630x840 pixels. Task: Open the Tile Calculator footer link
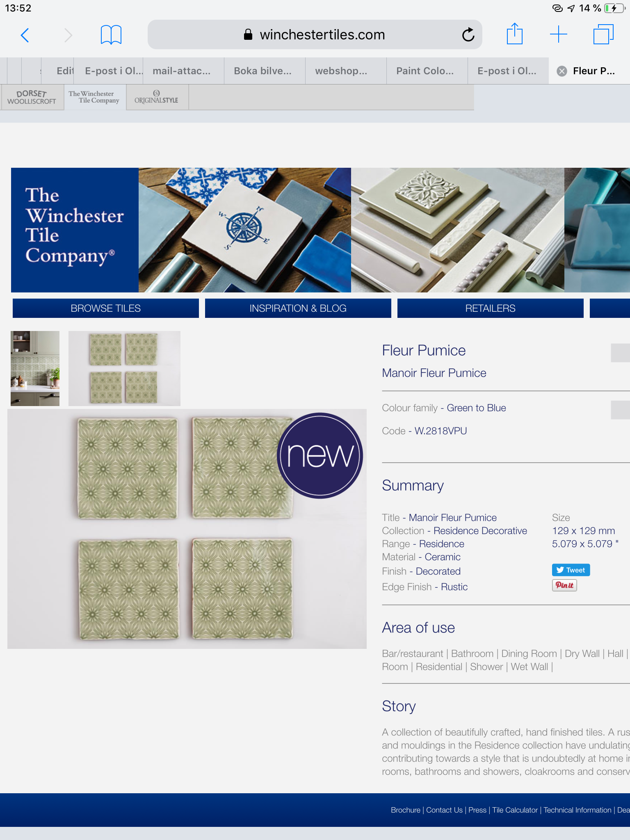tap(515, 810)
